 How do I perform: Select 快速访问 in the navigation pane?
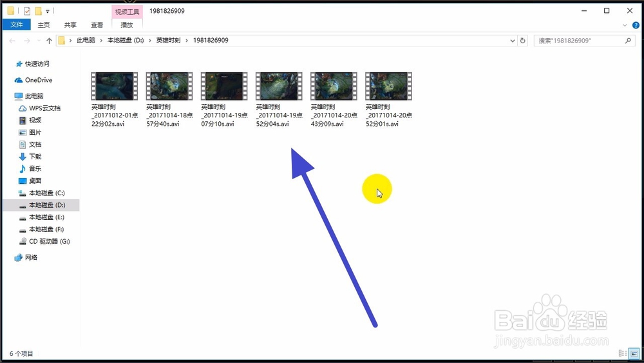[32, 64]
